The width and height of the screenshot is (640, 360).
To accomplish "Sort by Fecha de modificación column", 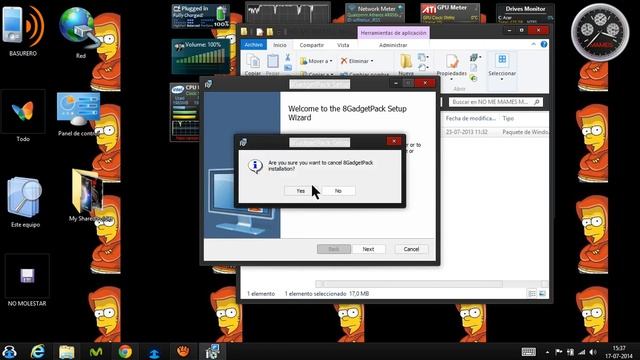I will tap(471, 118).
